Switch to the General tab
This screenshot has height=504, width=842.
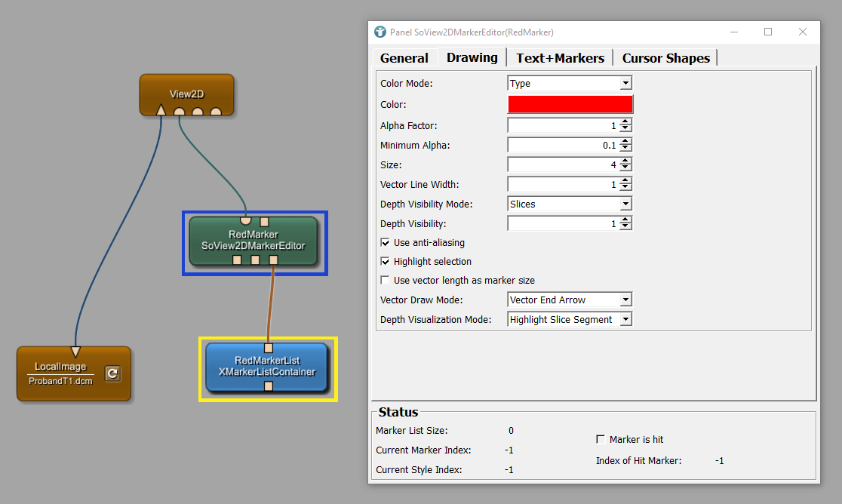pos(404,58)
